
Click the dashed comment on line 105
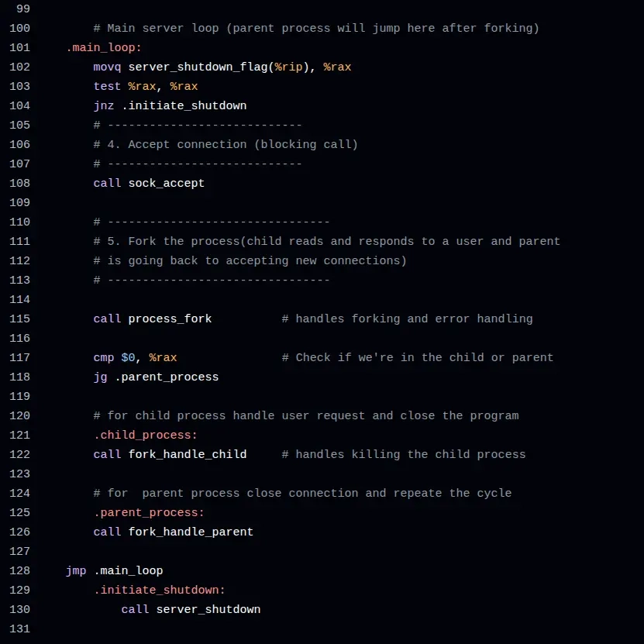tap(198, 125)
